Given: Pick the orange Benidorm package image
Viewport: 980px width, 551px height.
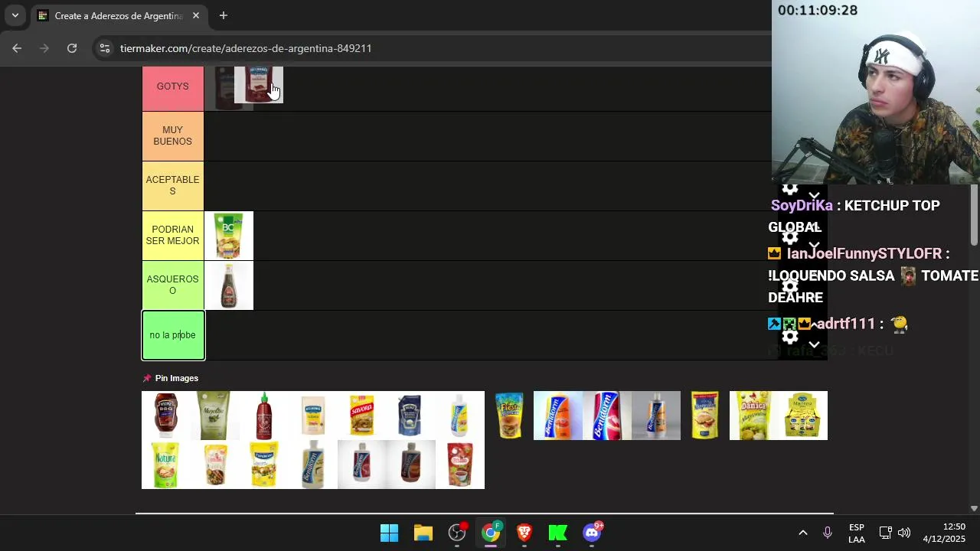Looking at the screenshot, I should point(558,416).
